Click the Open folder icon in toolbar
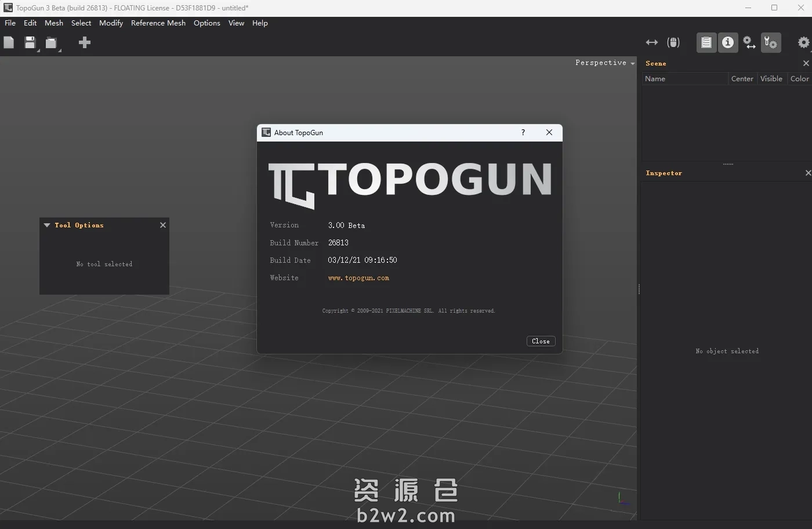812x529 pixels. [x=52, y=43]
